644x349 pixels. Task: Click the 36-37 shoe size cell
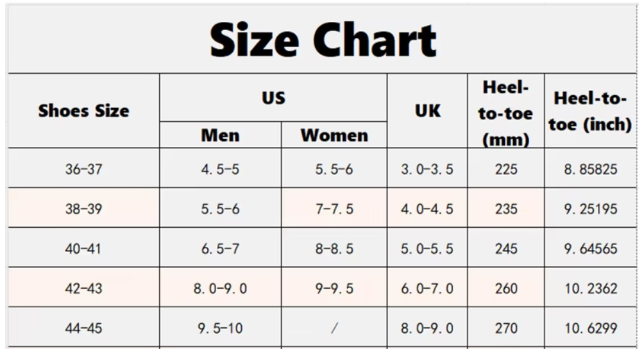click(83, 170)
